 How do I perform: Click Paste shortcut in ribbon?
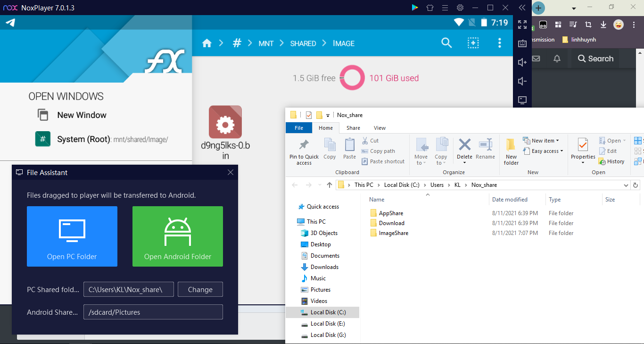pyautogui.click(x=383, y=161)
